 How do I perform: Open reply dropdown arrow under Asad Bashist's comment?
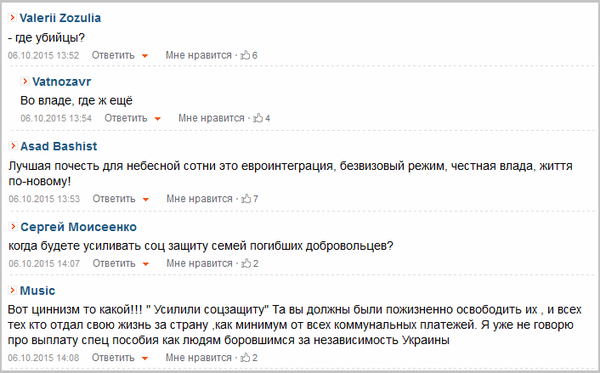[x=145, y=199]
